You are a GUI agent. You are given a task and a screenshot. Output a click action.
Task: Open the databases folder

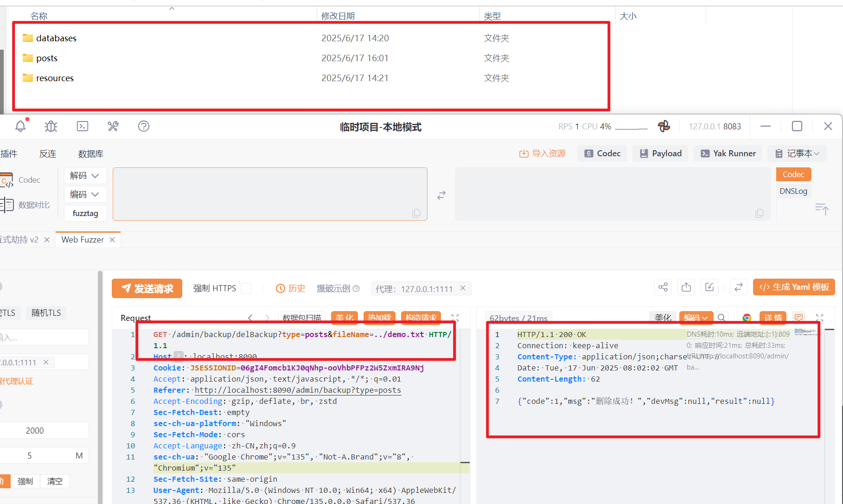tap(56, 38)
